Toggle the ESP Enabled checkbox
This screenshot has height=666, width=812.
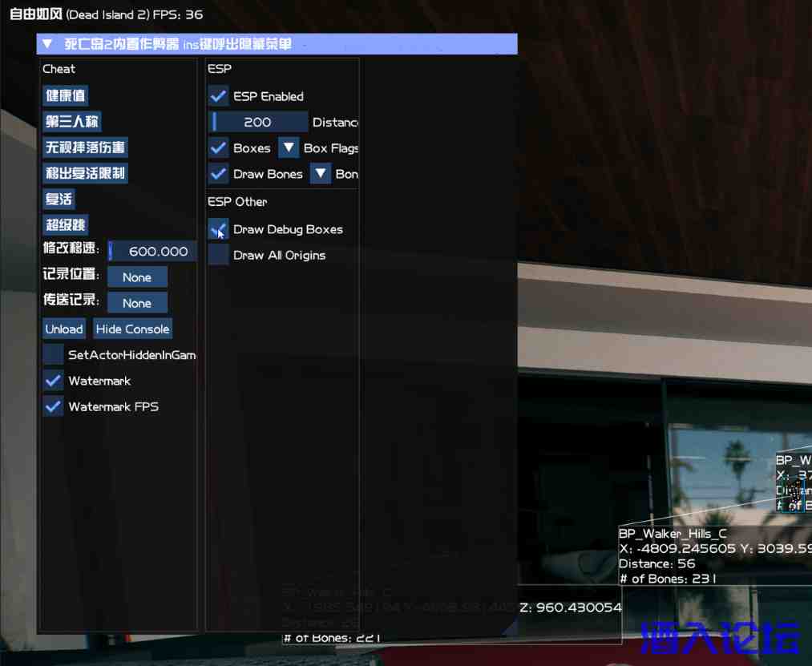point(218,96)
